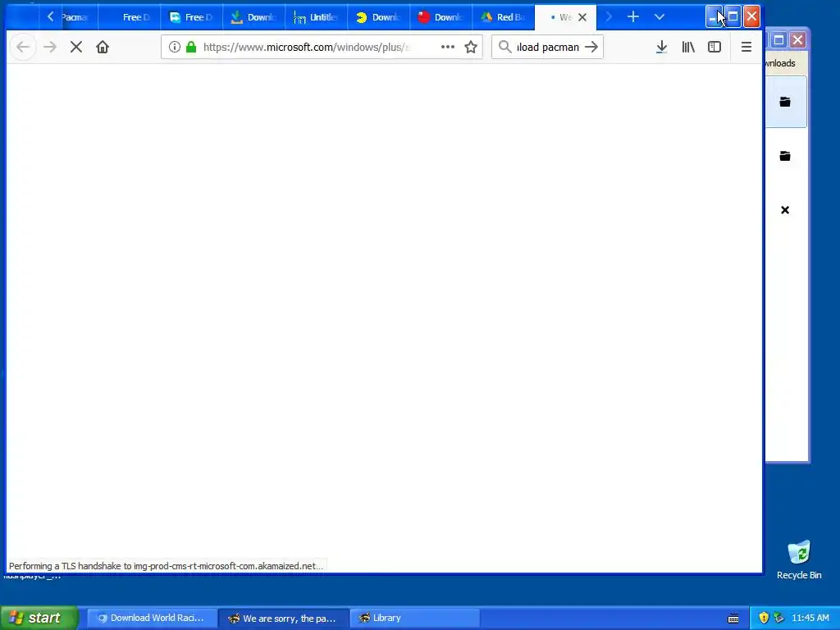Select the Recycle Bin desktop icon
This screenshot has height=630, width=840.
(799, 559)
